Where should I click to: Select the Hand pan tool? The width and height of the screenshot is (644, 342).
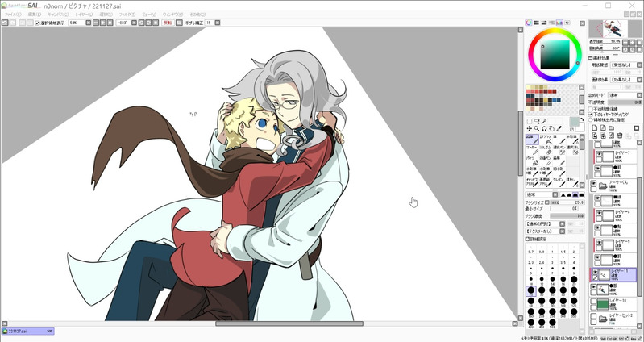tap(551, 129)
